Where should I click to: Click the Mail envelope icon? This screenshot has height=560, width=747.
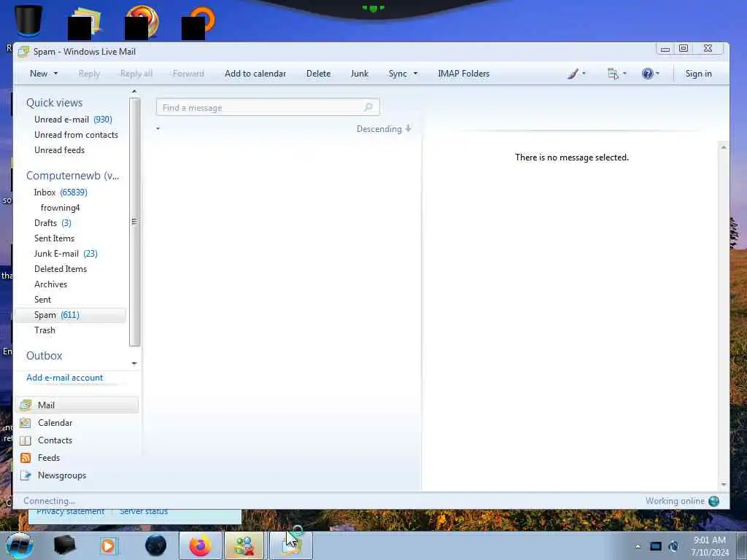coord(26,405)
